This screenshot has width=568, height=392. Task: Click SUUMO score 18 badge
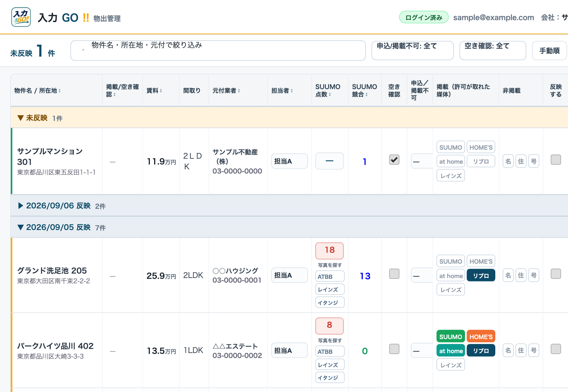coord(329,250)
